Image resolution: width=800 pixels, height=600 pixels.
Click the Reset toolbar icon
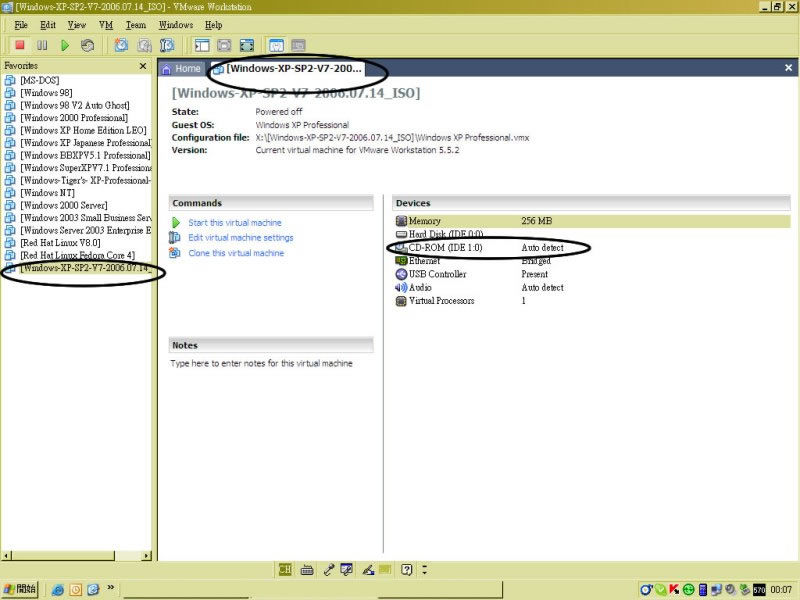point(87,45)
